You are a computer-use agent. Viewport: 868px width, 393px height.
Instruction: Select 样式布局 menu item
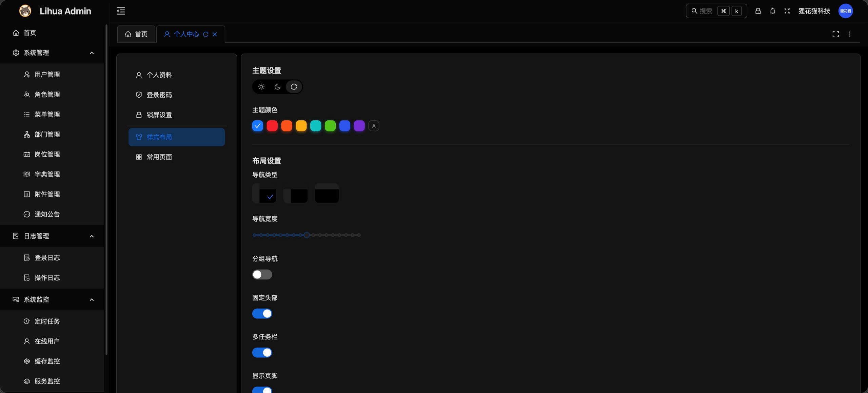coord(177,137)
